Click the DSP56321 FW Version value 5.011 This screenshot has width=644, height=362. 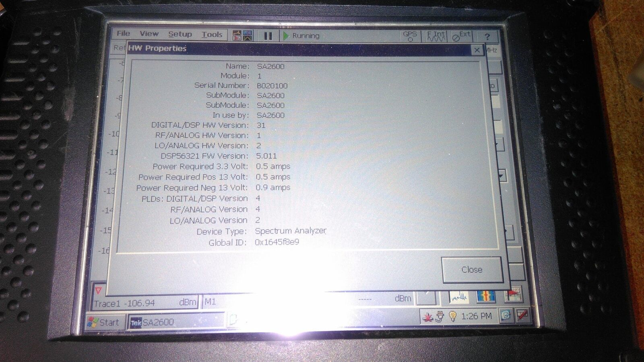[266, 156]
